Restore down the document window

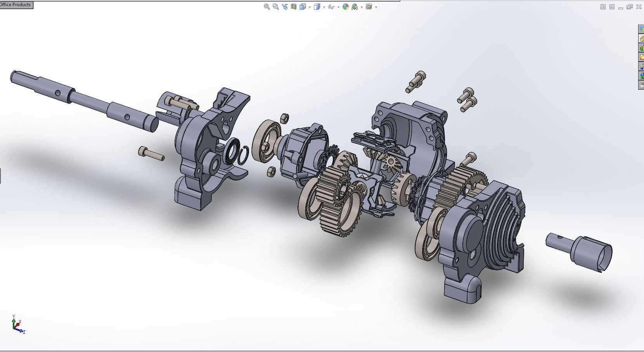(630, 7)
